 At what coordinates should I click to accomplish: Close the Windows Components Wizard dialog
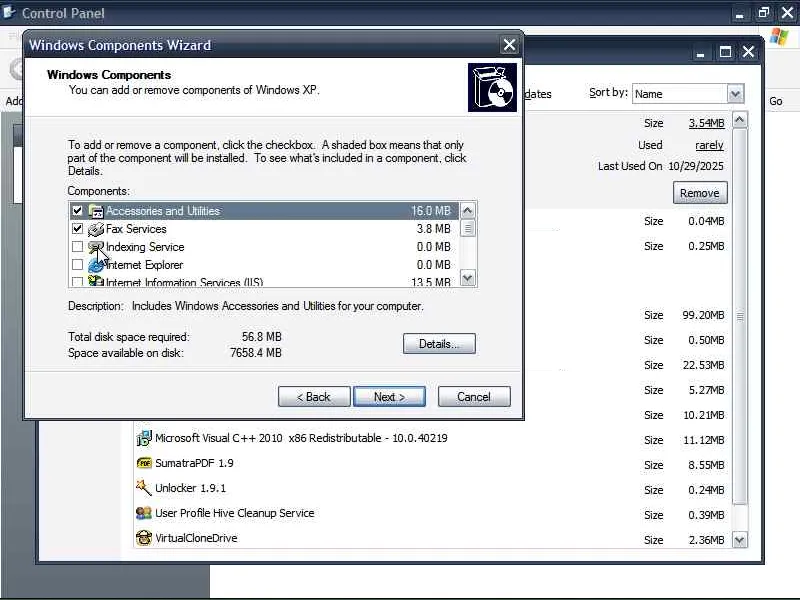tap(509, 45)
